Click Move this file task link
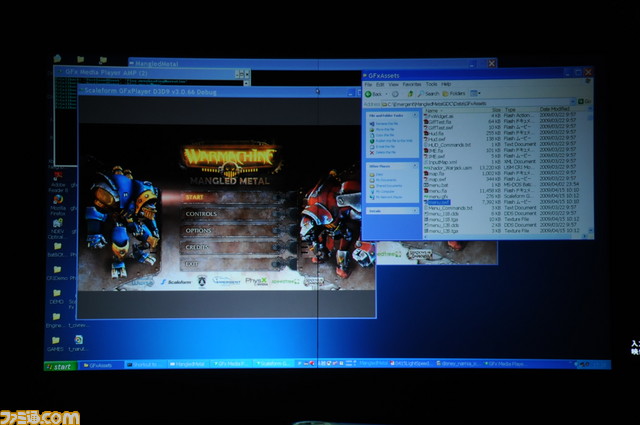Image resolution: width=640 pixels, height=425 pixels. 382,129
